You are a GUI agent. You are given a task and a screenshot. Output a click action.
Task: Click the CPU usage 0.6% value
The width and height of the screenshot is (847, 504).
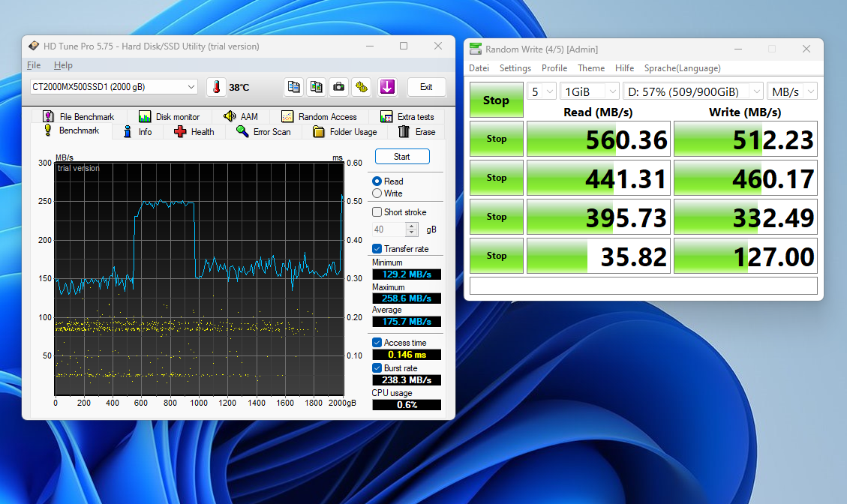407,404
